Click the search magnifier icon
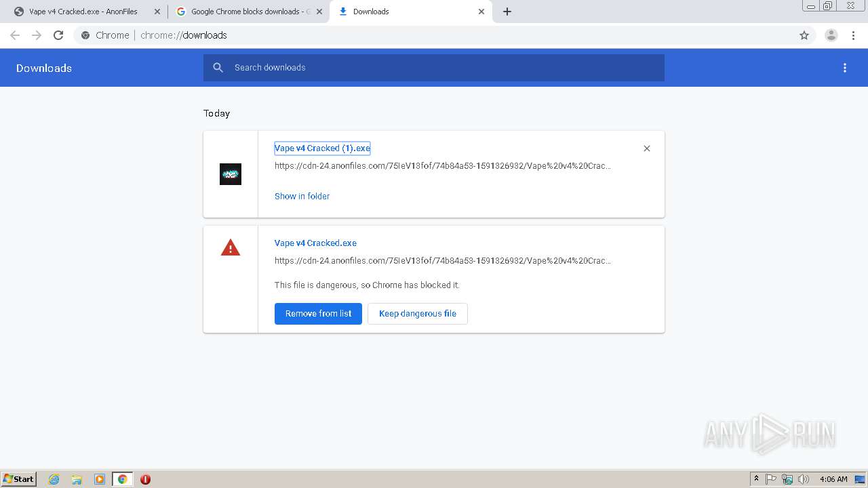This screenshot has height=488, width=868. 218,68
